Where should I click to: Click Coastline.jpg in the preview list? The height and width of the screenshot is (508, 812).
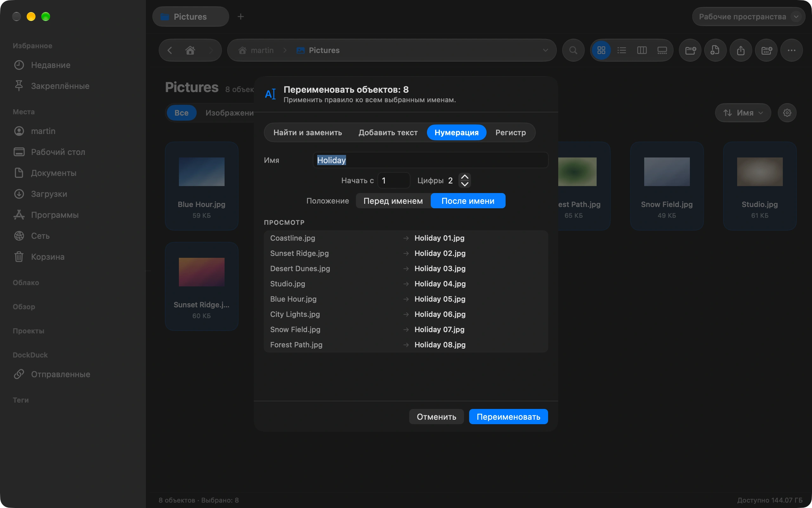tap(292, 238)
